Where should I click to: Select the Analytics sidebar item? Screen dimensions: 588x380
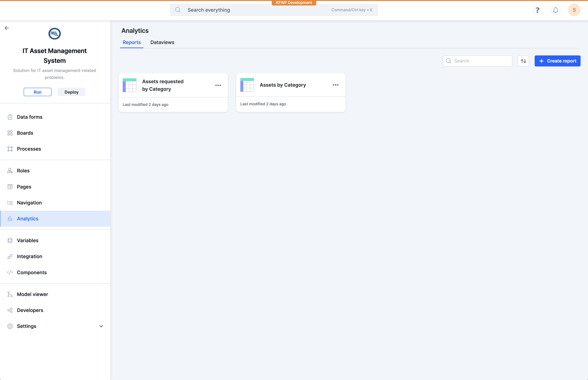click(55, 219)
